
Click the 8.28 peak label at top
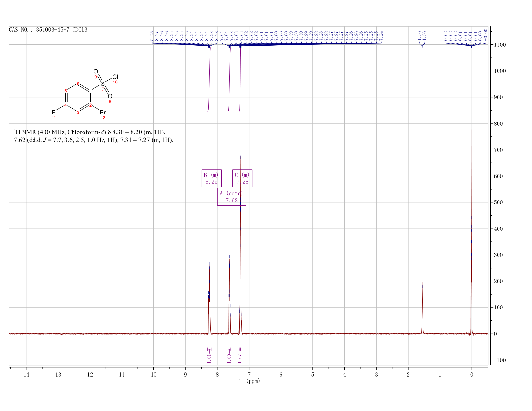[x=152, y=36]
